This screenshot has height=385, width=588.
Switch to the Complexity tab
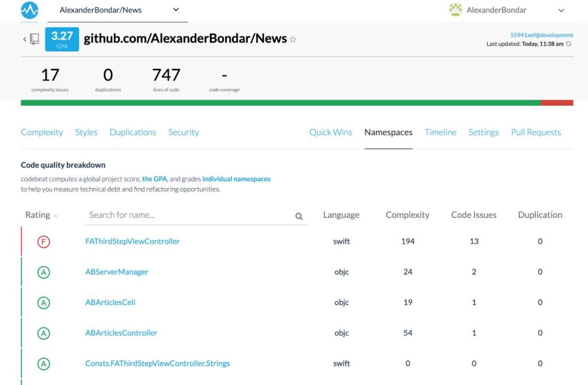tap(42, 132)
